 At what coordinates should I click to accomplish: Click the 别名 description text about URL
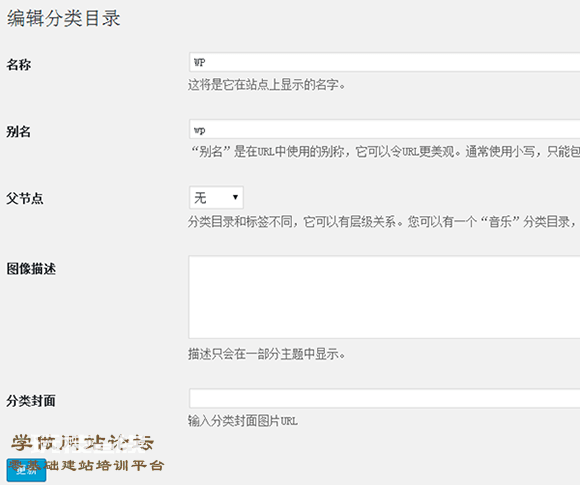pyautogui.click(x=384, y=152)
